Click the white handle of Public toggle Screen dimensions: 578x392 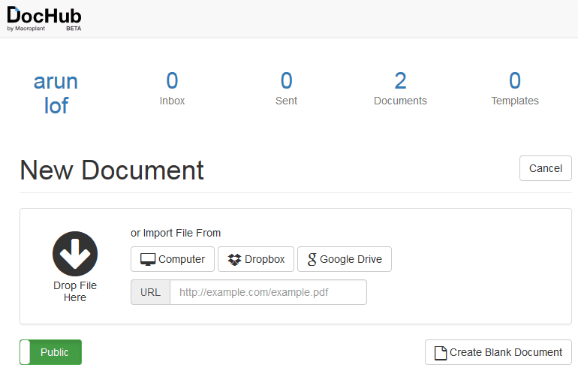pos(25,352)
